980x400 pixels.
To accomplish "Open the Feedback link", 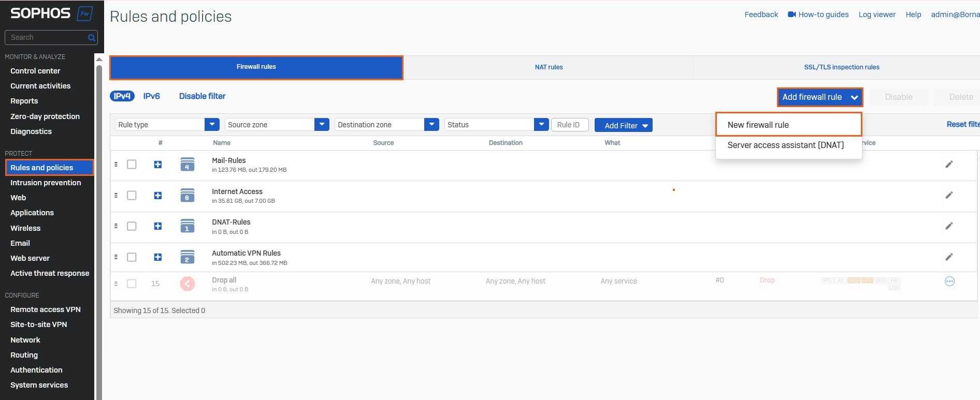I will click(761, 14).
